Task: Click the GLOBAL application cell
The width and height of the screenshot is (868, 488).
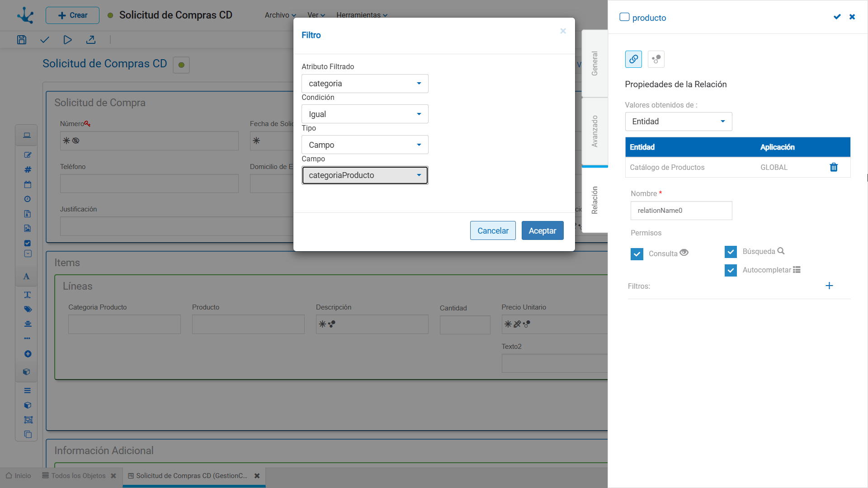Action: (774, 167)
